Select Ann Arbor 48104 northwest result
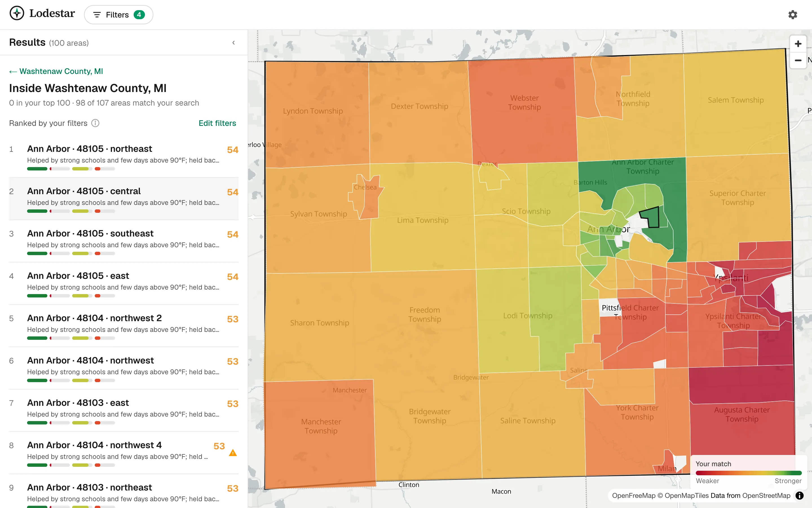Image resolution: width=812 pixels, height=508 pixels. 124,368
